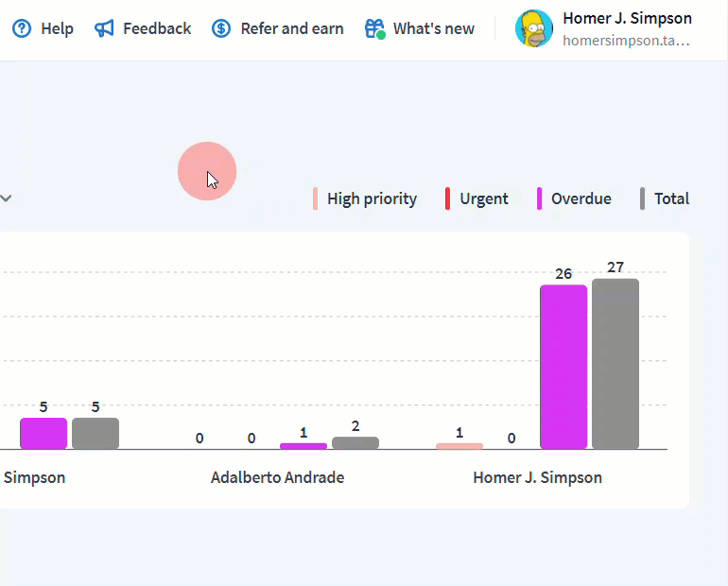The width and height of the screenshot is (728, 586).
Task: Click the Feedback megaphone icon
Action: click(x=104, y=28)
